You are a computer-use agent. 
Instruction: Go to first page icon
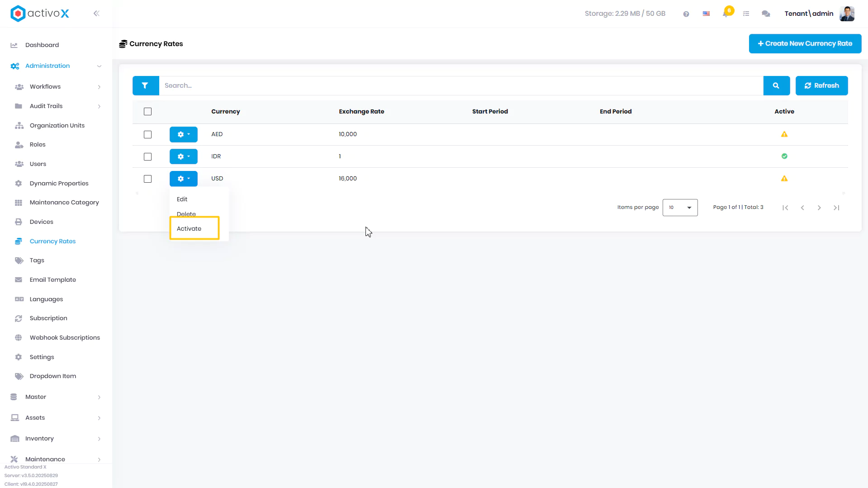(x=785, y=208)
